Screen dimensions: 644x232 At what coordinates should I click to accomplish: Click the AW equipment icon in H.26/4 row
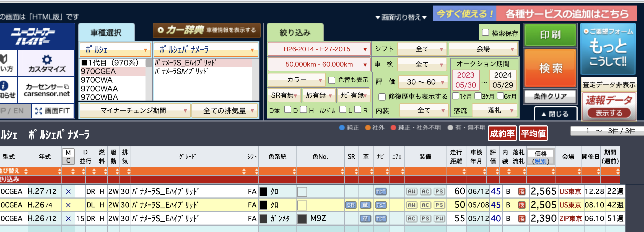tap(412, 205)
